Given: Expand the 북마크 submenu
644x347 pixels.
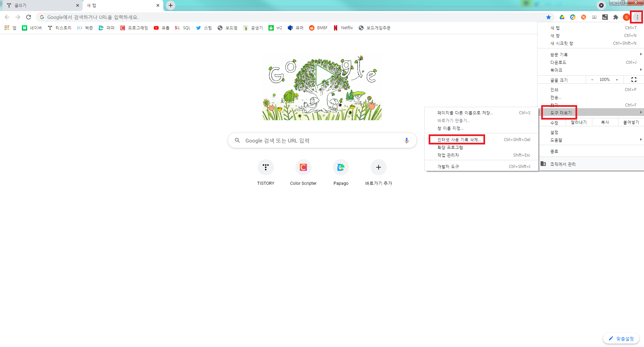Looking at the screenshot, I should (591, 70).
